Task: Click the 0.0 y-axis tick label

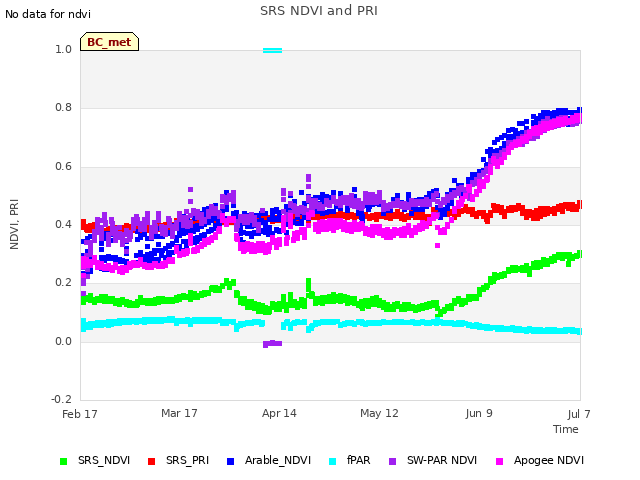Action: (63, 341)
